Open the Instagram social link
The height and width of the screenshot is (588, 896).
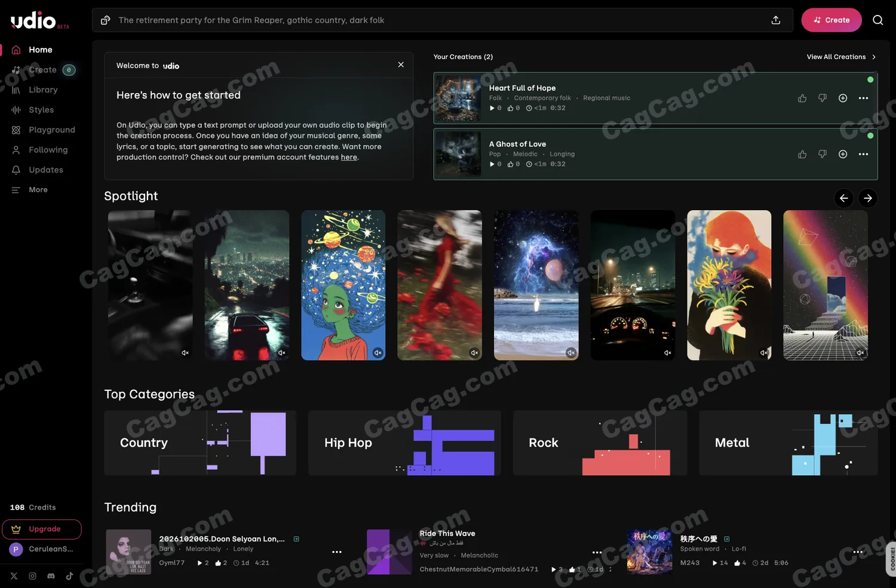coord(33,576)
